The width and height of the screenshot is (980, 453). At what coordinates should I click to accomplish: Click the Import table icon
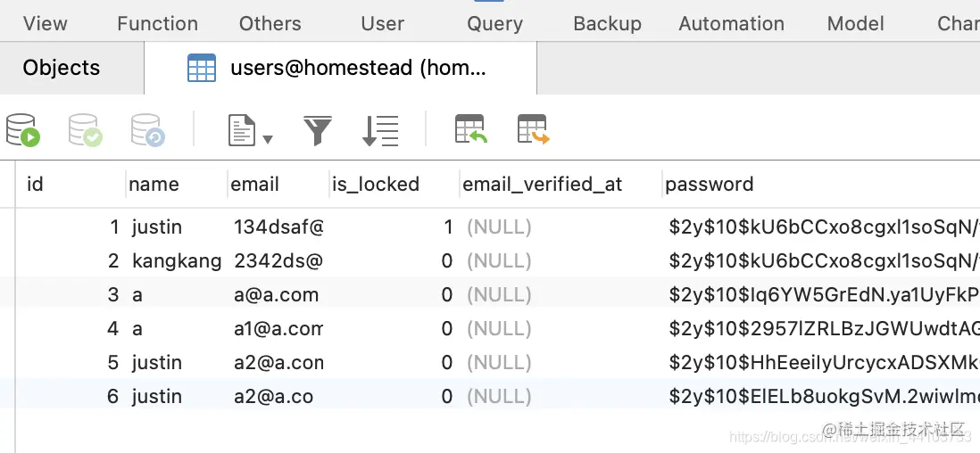tap(470, 130)
